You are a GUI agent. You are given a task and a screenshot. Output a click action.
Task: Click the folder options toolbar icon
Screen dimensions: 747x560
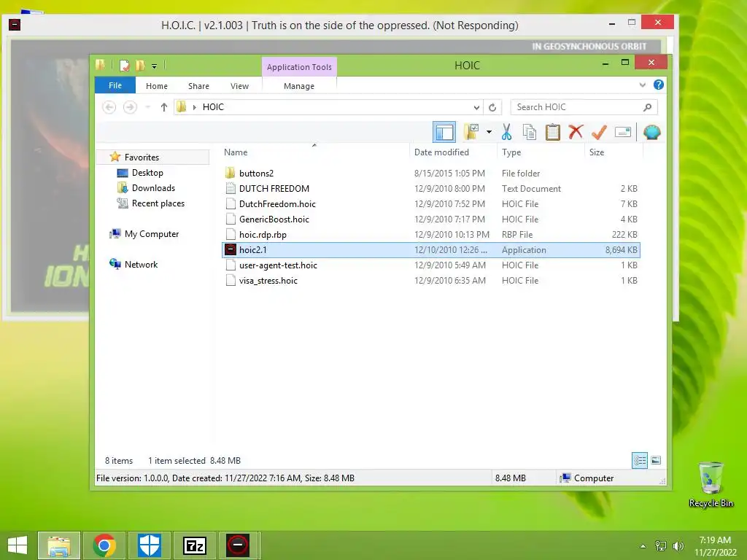coord(471,132)
